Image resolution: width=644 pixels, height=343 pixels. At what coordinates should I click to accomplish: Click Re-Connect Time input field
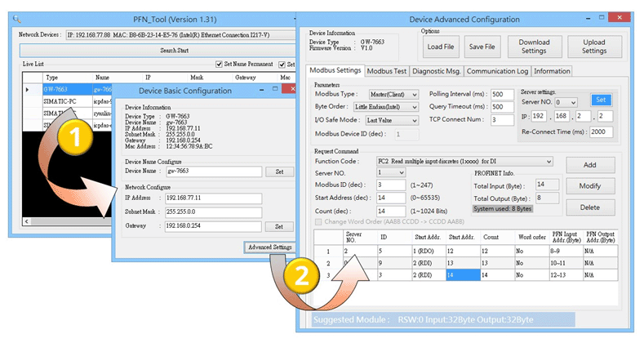coord(602,132)
